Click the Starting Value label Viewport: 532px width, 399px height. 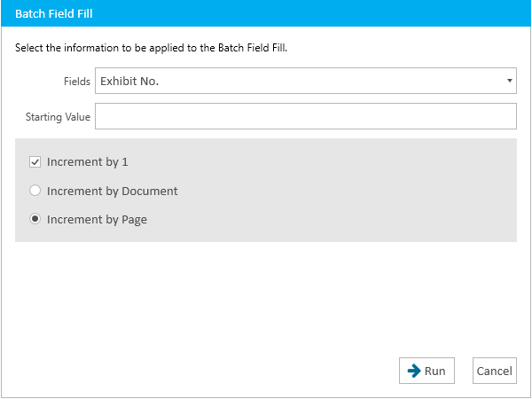point(58,117)
